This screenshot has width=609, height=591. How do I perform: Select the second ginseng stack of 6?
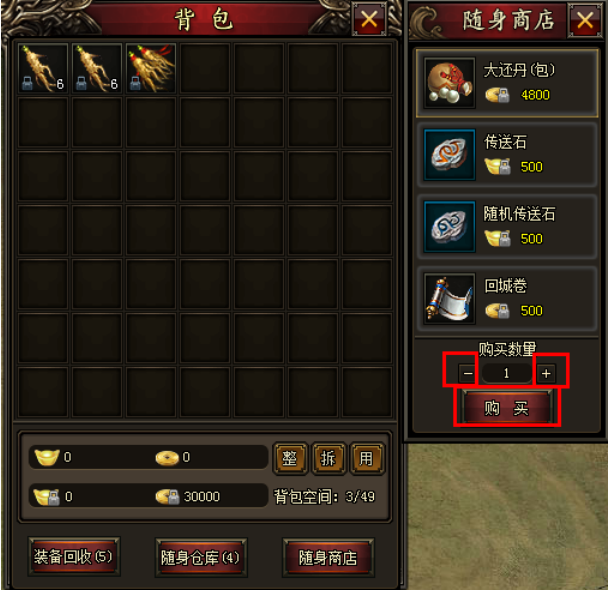pos(97,68)
